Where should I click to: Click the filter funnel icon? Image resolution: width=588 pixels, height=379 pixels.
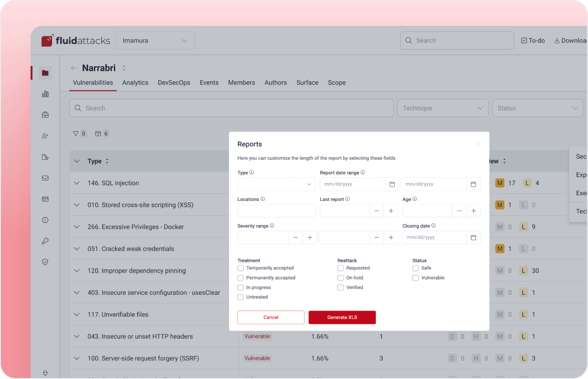[x=76, y=134]
